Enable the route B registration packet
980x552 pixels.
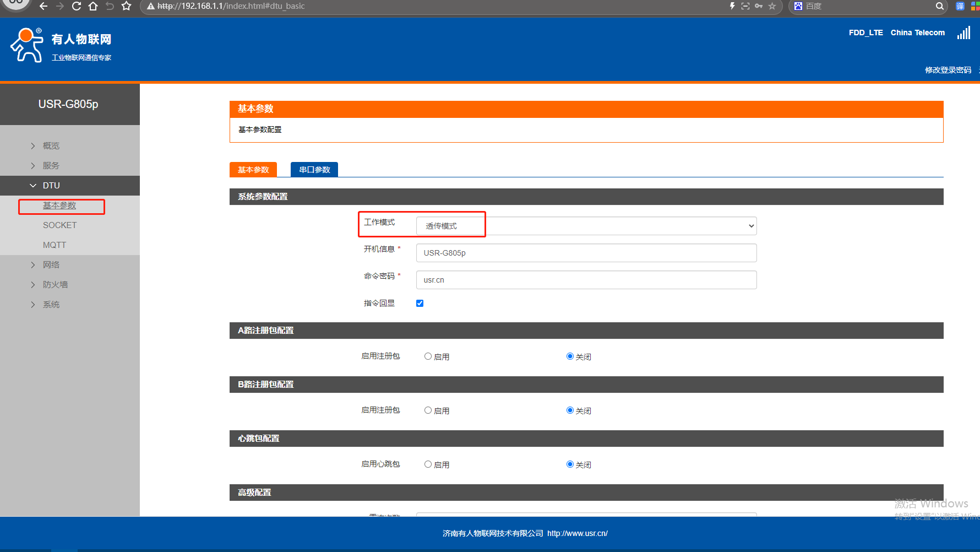click(x=428, y=410)
